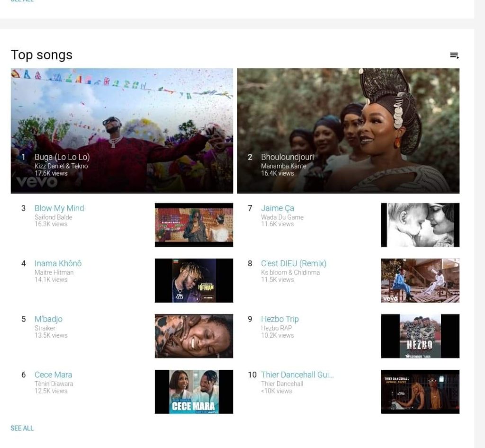Click the <10K views count
This screenshot has width=485, height=448.
click(276, 391)
